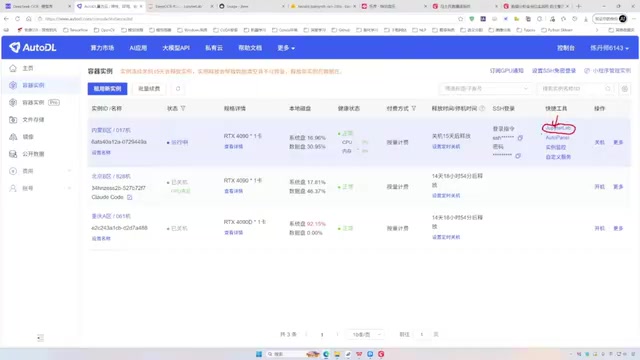Refresh the instance list with the reload icon
Viewport: 640px width, 360px height.
178,89
